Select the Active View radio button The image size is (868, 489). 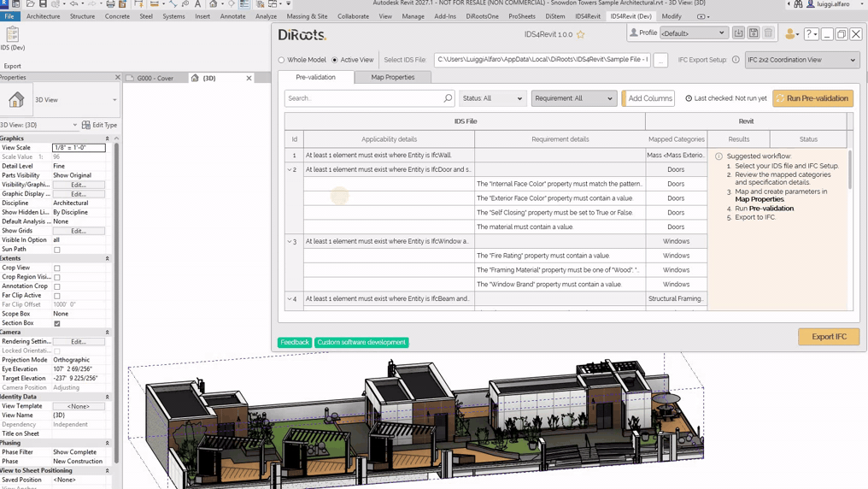334,60
